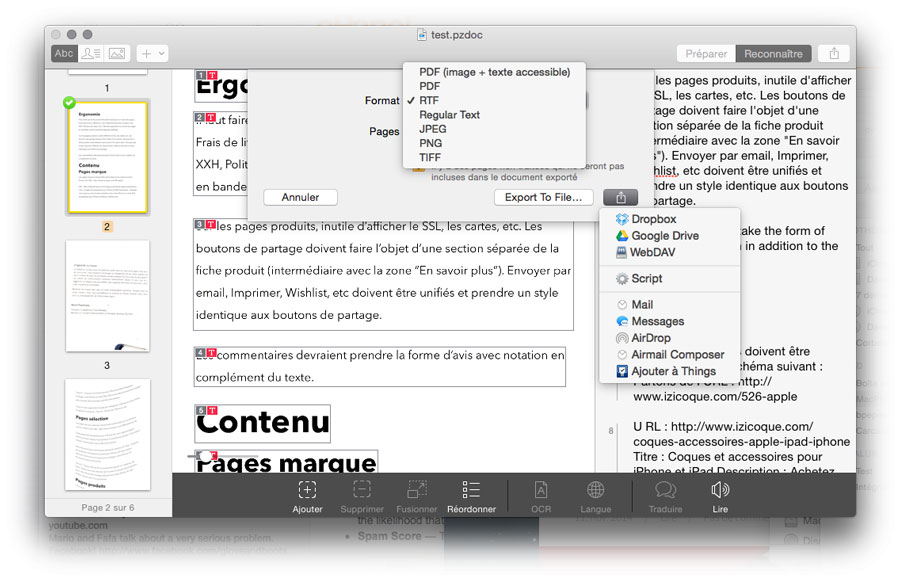The image size is (900, 580).
Task: Click the Annuler button
Action: coord(300,197)
